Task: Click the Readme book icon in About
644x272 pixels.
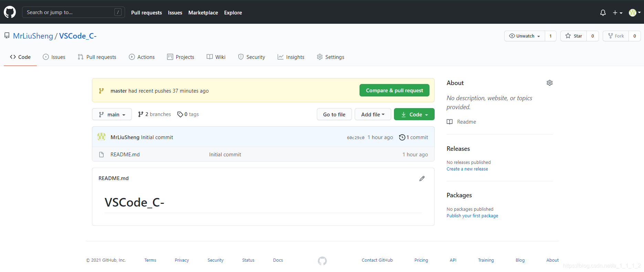Action: [450, 122]
